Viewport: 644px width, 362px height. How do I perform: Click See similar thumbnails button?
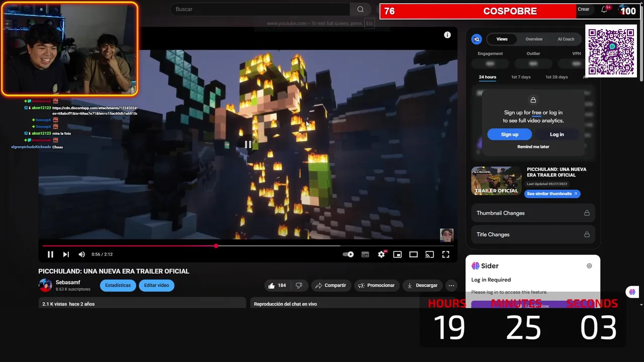tap(552, 194)
